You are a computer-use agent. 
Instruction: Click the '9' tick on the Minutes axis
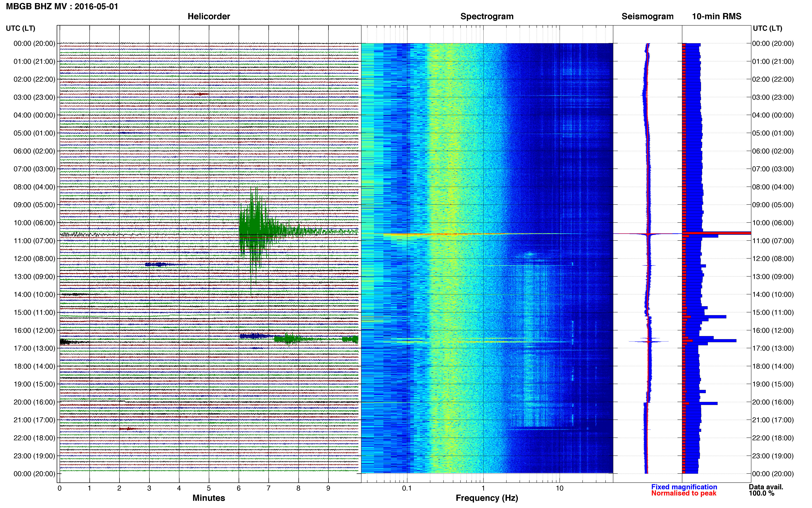point(328,488)
